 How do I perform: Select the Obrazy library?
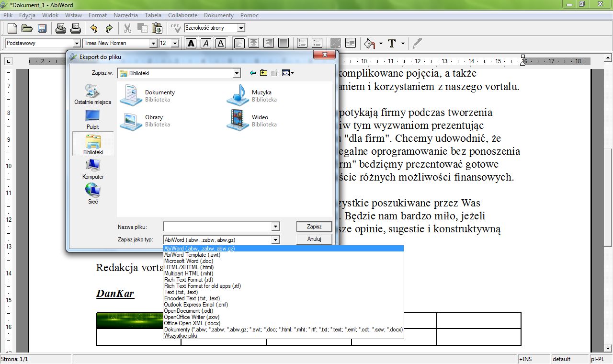click(146, 120)
